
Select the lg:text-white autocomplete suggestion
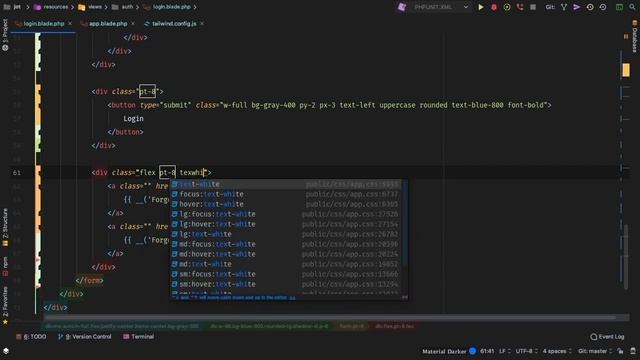pyautogui.click(x=286, y=234)
